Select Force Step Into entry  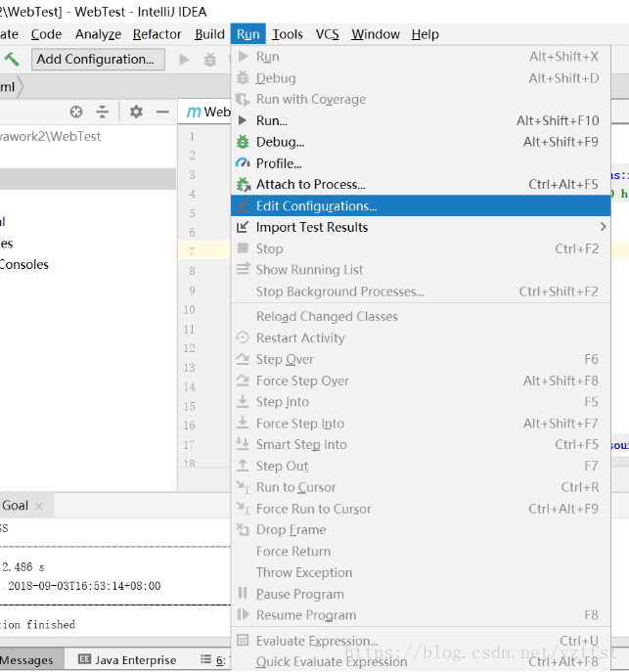point(421,423)
